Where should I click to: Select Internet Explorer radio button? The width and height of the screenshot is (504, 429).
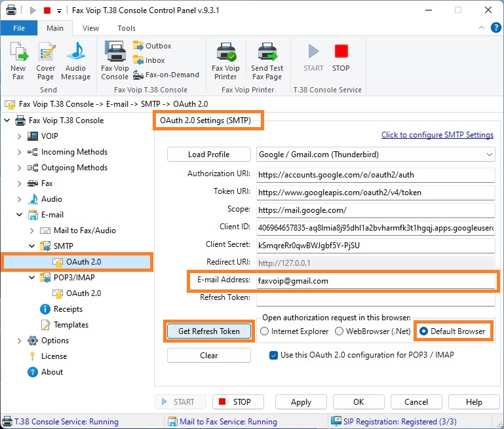(265, 331)
